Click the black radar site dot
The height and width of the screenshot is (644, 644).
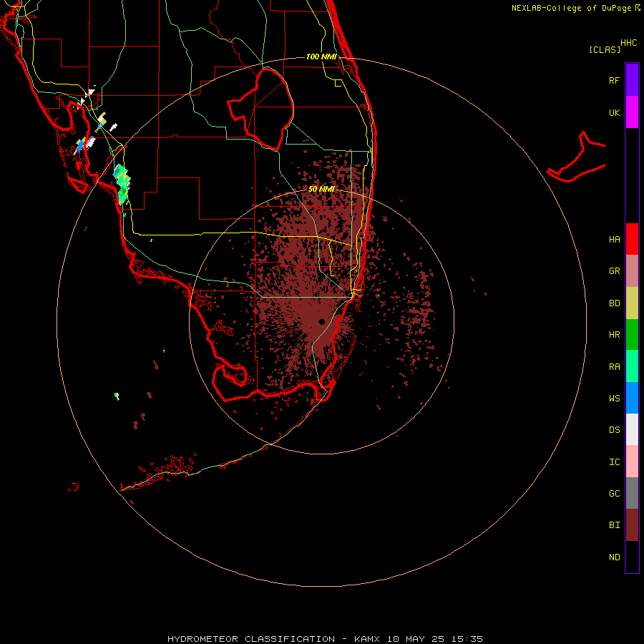tap(321, 321)
